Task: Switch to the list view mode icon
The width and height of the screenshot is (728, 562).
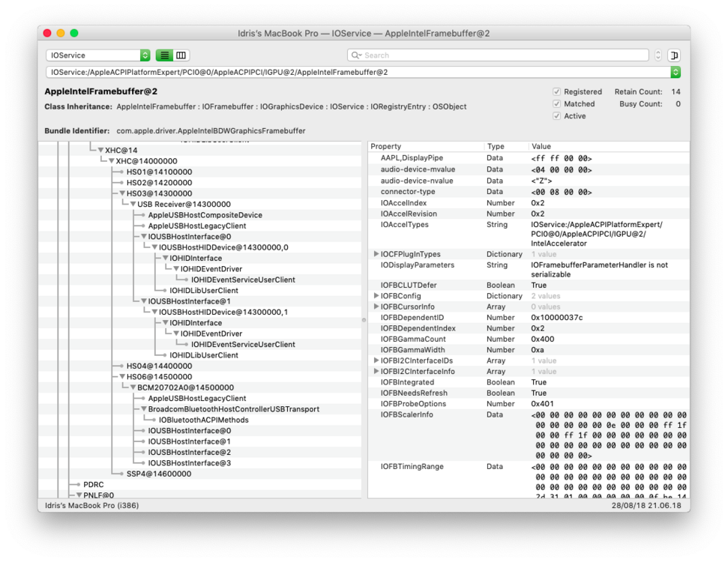Action: pyautogui.click(x=164, y=55)
